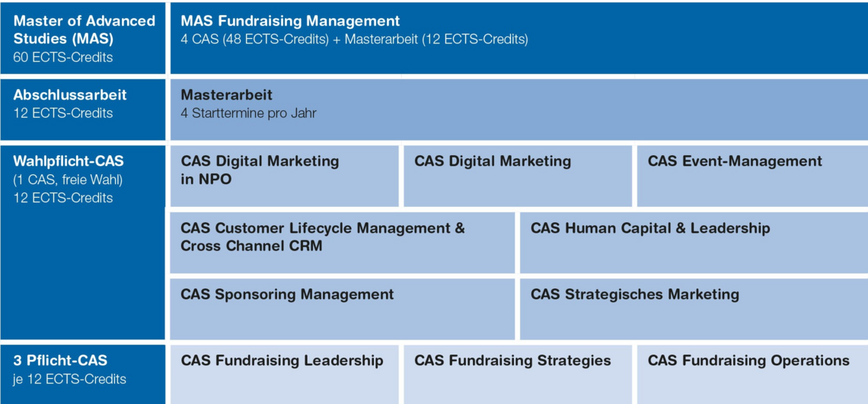
Task: Click 'je 12 ECTS-Credits' under Pflicht-CAS
Action: point(70,379)
